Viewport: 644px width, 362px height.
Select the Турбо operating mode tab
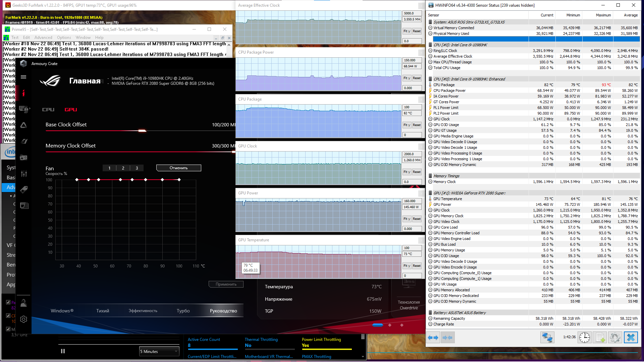coord(183,311)
